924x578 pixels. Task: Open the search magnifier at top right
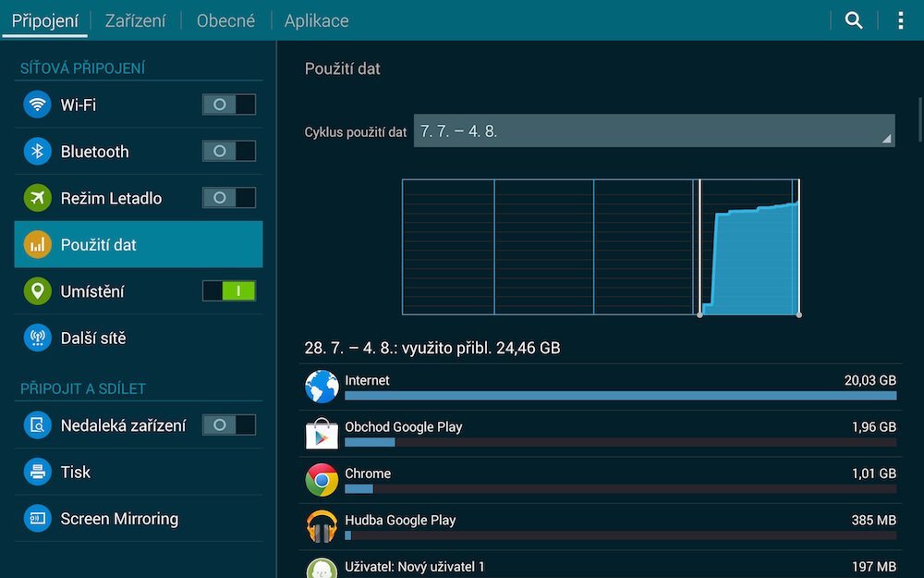[852, 19]
